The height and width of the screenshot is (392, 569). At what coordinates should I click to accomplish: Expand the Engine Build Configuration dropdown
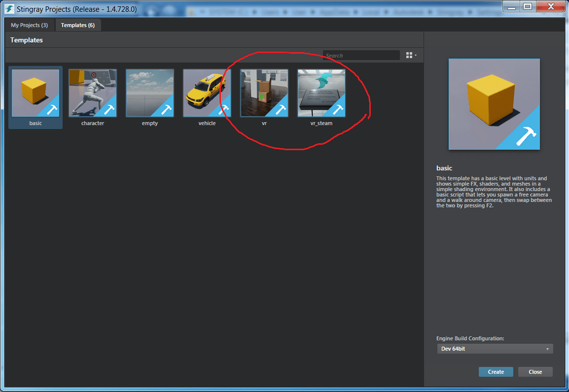point(494,349)
